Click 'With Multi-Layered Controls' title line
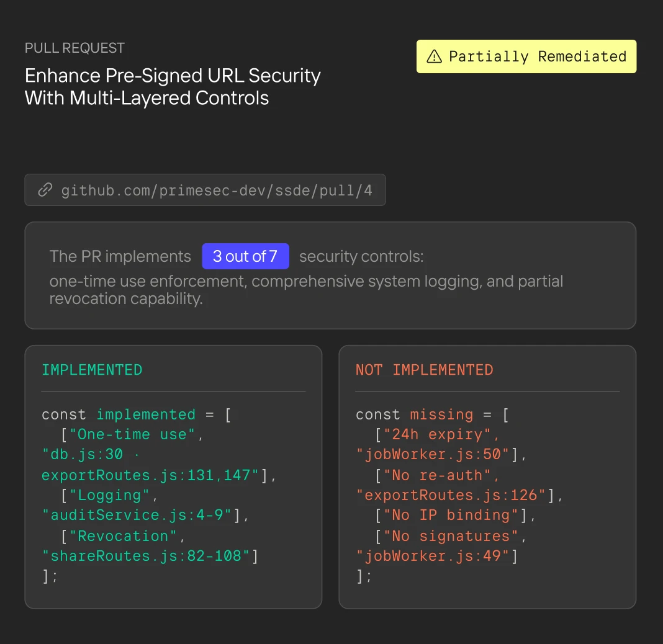 pos(147,99)
